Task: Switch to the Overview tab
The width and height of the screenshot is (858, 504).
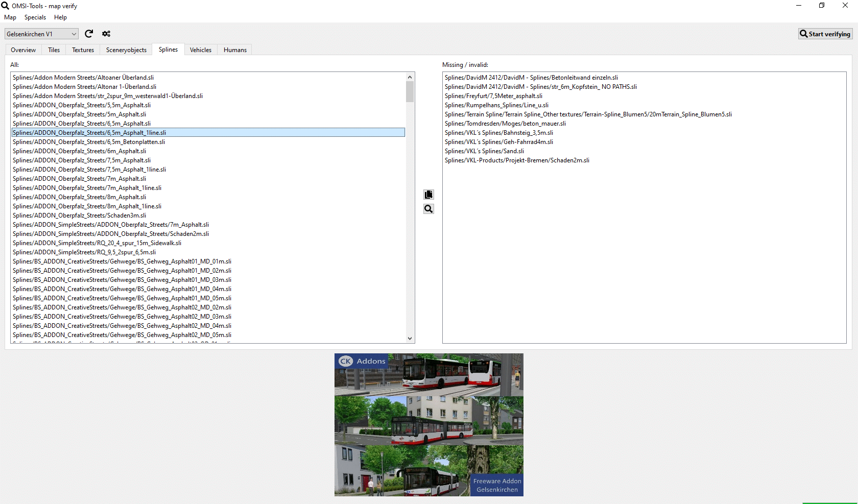Action: click(23, 50)
